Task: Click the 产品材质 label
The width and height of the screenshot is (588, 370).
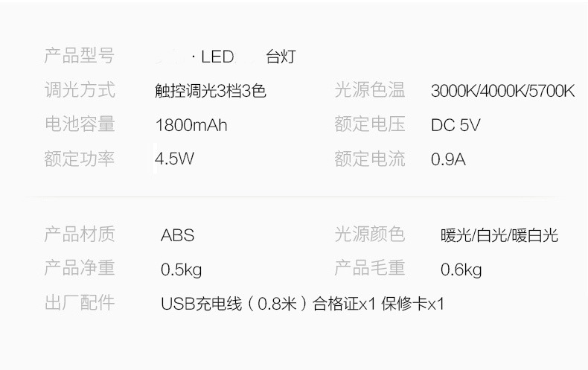Action: point(80,235)
